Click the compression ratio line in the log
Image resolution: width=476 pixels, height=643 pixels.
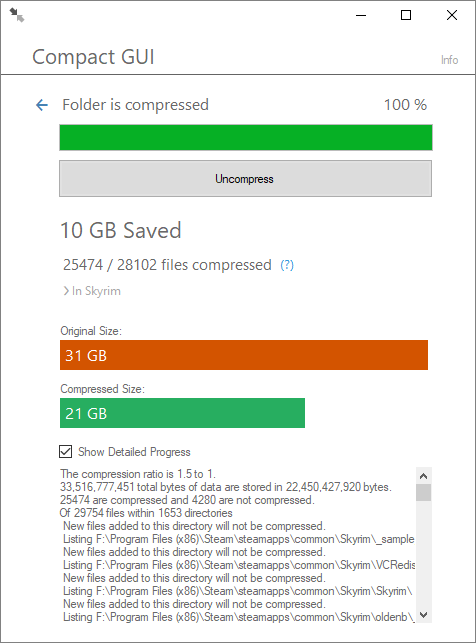138,474
